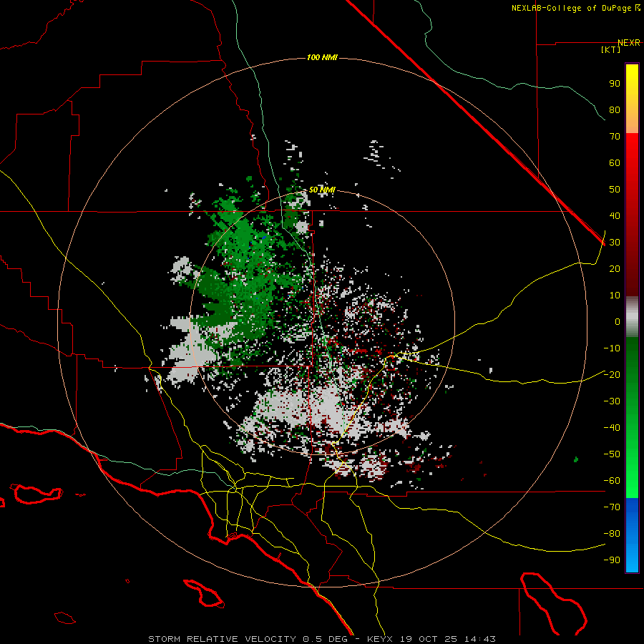Image resolution: width=644 pixels, height=644 pixels.
Task: Click the NEXLAB-College of DuPage header text
Action: click(572, 8)
